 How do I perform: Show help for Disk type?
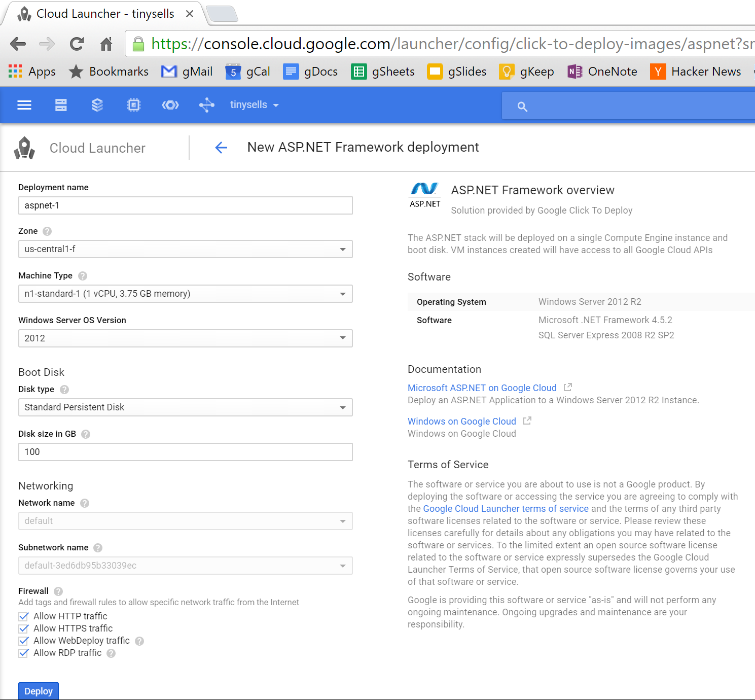[x=64, y=390]
